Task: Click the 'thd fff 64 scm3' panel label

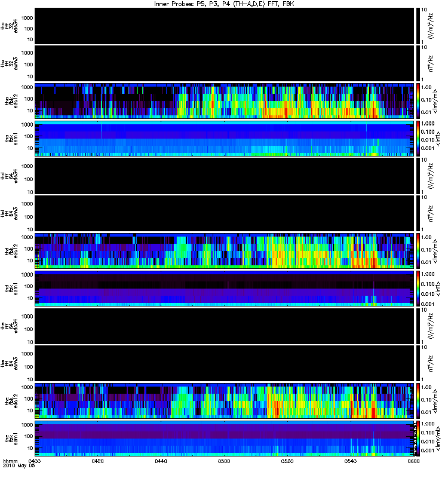Action: click(10, 213)
